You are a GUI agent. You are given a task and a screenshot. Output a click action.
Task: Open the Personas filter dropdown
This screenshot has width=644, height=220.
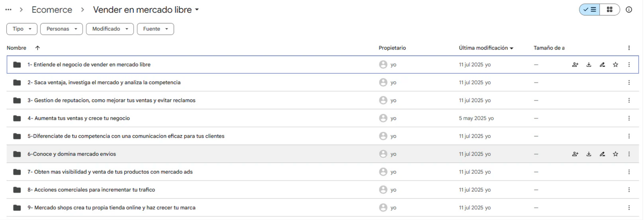(62, 29)
